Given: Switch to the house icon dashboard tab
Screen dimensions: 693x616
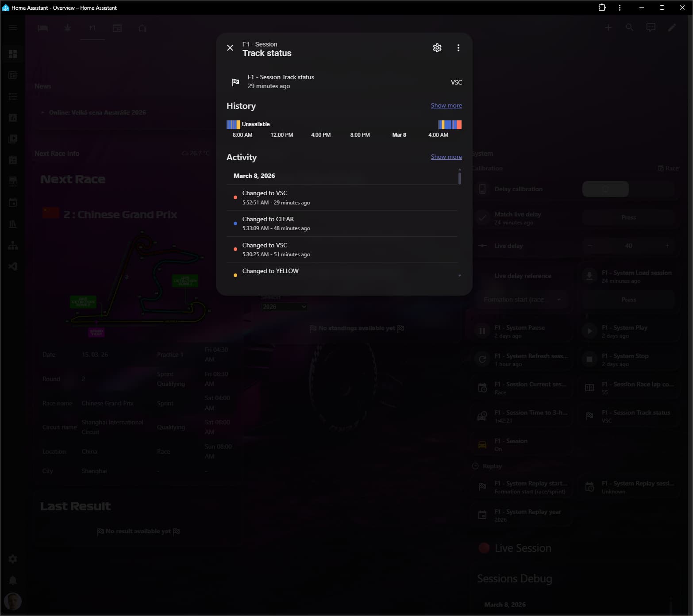Looking at the screenshot, I should [x=142, y=28].
